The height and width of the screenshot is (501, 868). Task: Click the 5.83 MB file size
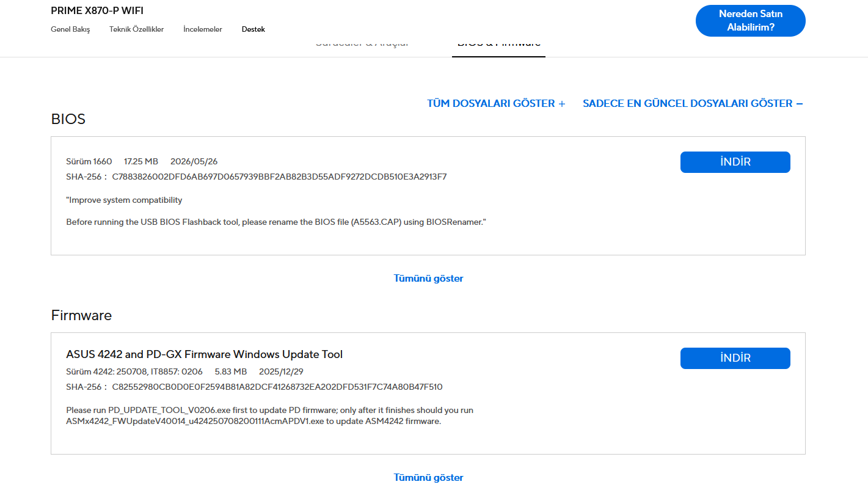coord(231,371)
